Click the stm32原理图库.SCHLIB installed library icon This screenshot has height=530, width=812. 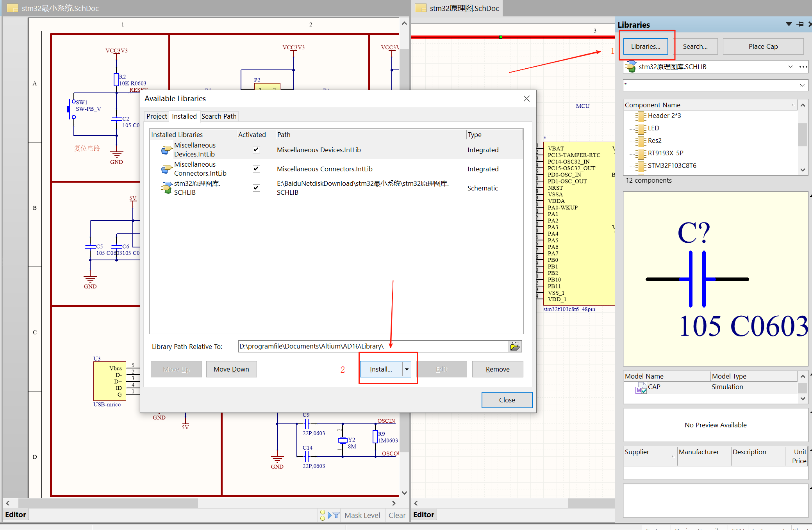coord(167,188)
